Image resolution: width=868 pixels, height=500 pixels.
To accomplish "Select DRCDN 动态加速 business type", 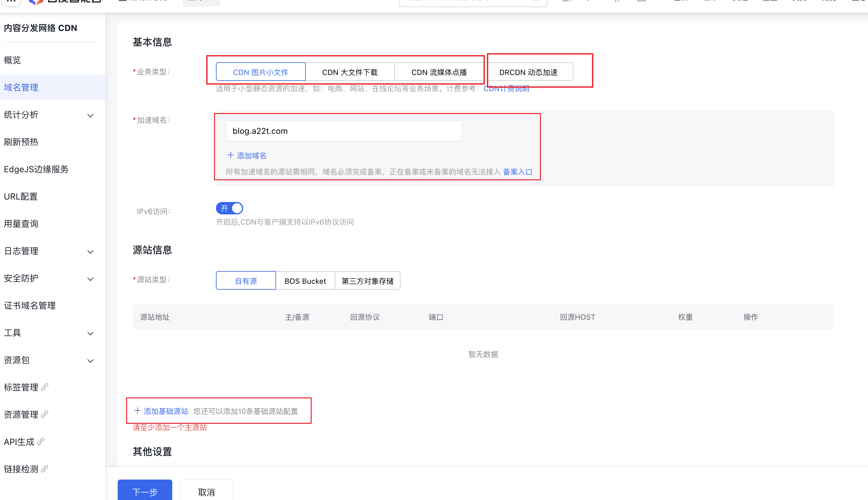I will 528,72.
